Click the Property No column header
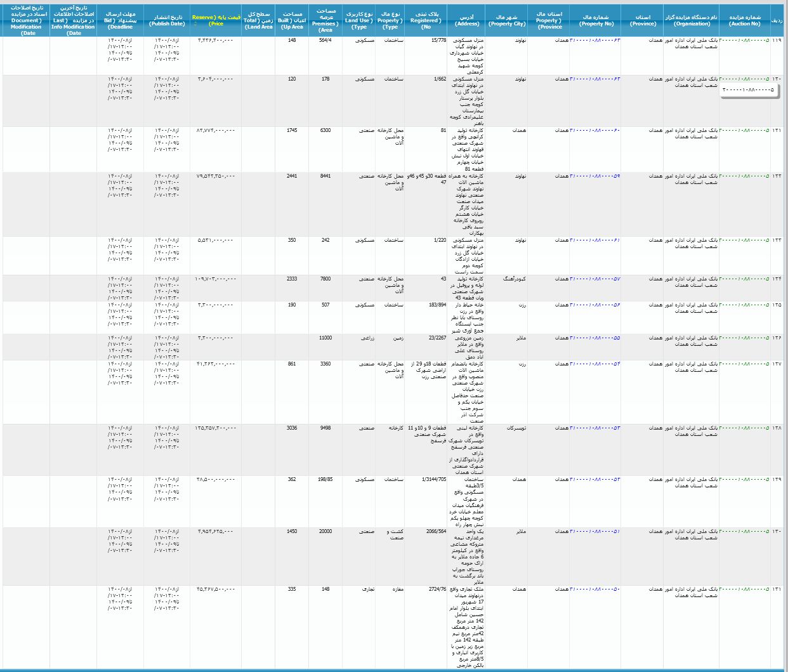Screen dimensions: 788x672 point(596,20)
